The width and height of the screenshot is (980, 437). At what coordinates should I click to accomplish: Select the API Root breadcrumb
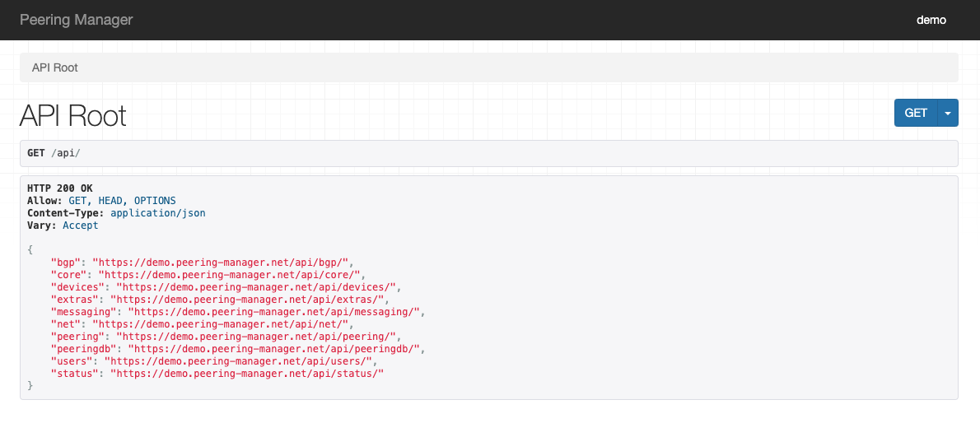point(55,67)
